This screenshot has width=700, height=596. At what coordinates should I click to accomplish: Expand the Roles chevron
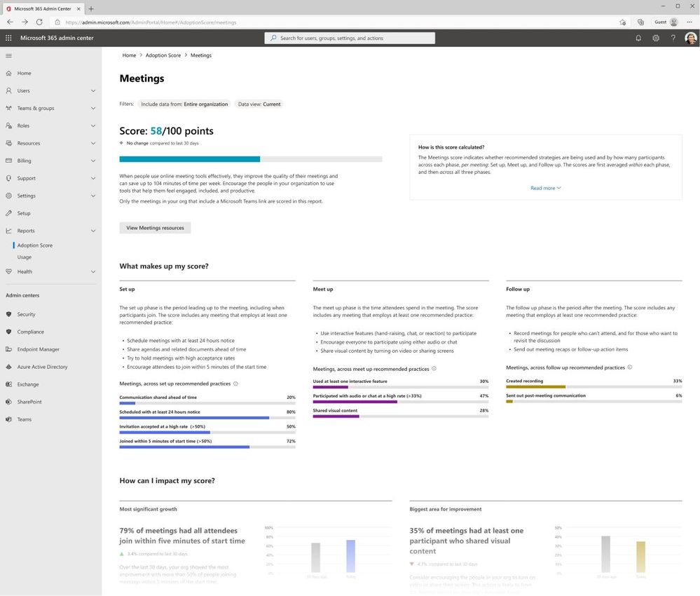pyautogui.click(x=93, y=126)
